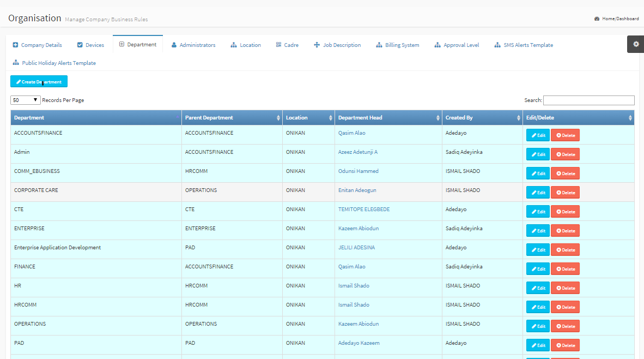Open Public Holiday Alerts Template tab
This screenshot has width=644, height=359.
click(54, 63)
